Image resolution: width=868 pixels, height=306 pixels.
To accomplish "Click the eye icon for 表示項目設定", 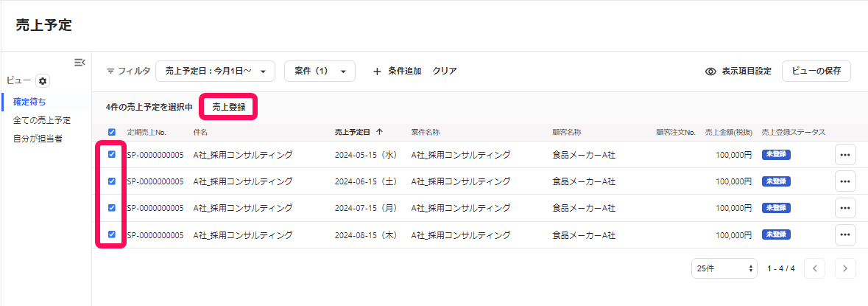I will pos(710,72).
